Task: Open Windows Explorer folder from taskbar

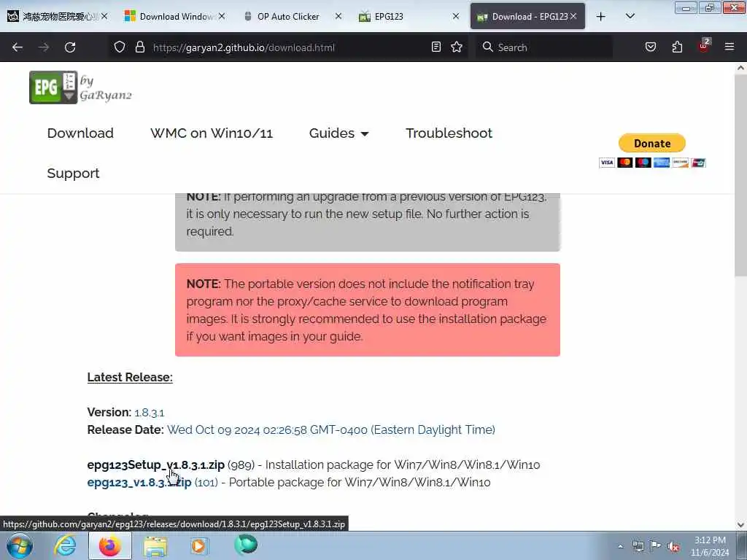Action: click(x=155, y=547)
